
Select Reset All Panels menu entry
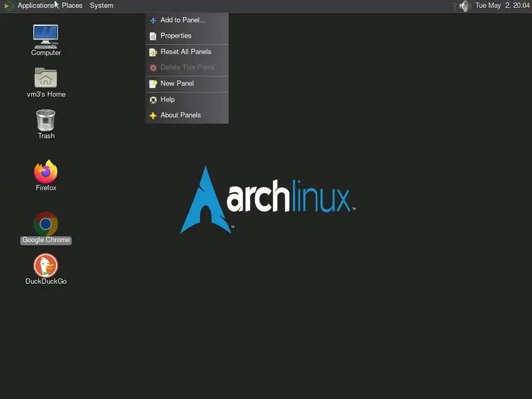point(187,51)
